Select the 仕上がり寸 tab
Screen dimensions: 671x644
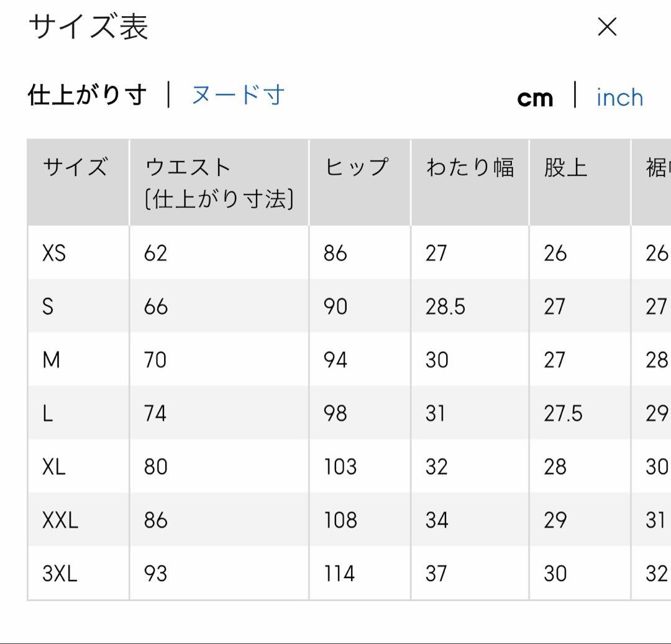pyautogui.click(x=88, y=95)
